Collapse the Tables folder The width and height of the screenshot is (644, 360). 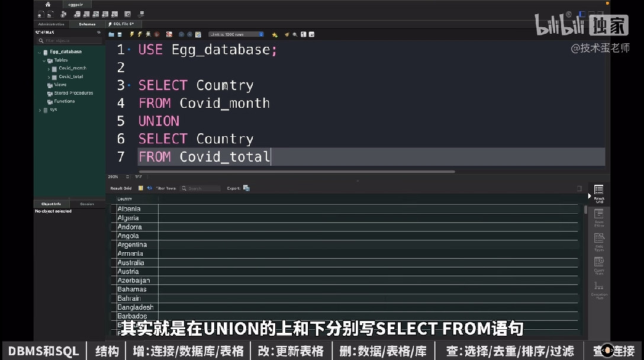(44, 60)
